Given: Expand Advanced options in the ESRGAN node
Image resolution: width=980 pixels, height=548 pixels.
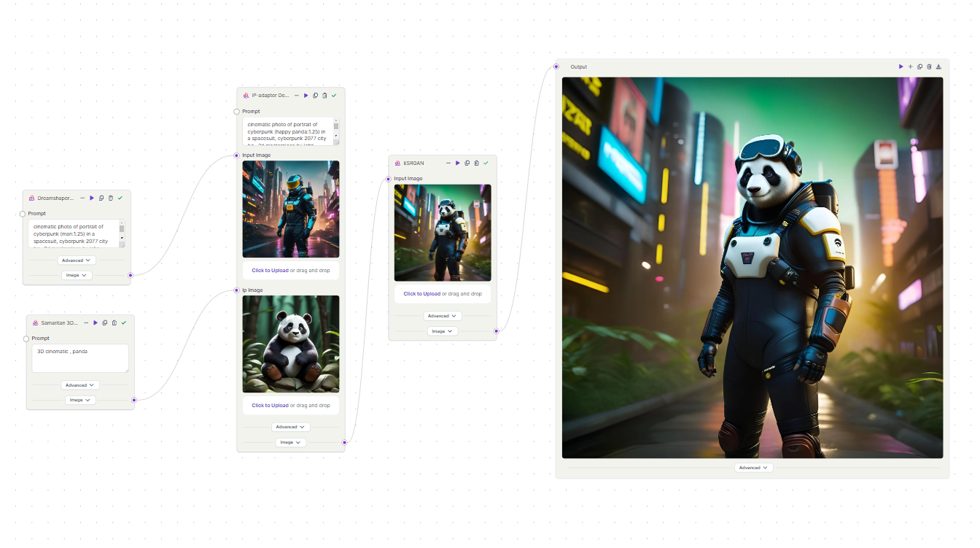Looking at the screenshot, I should point(443,316).
